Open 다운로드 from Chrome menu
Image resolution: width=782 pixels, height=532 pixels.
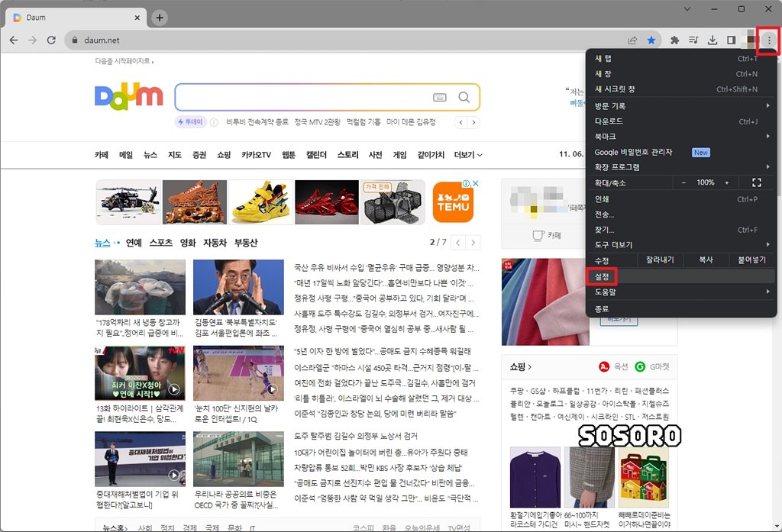tap(680, 121)
